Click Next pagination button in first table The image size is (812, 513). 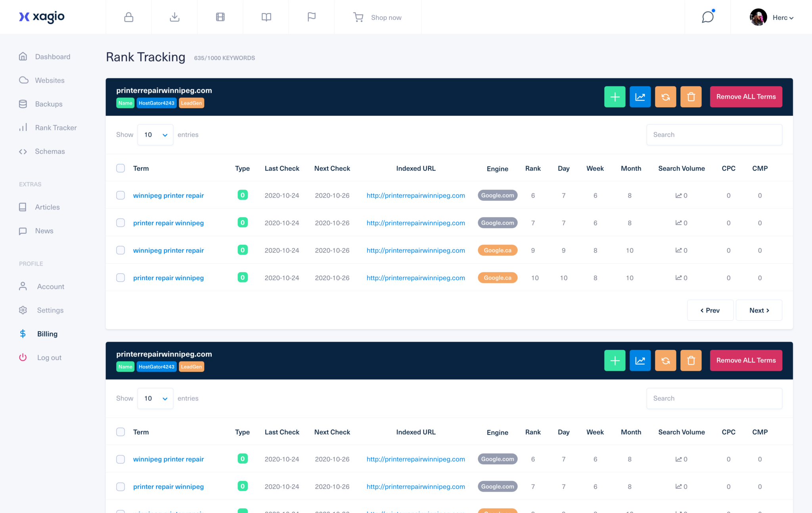point(759,310)
